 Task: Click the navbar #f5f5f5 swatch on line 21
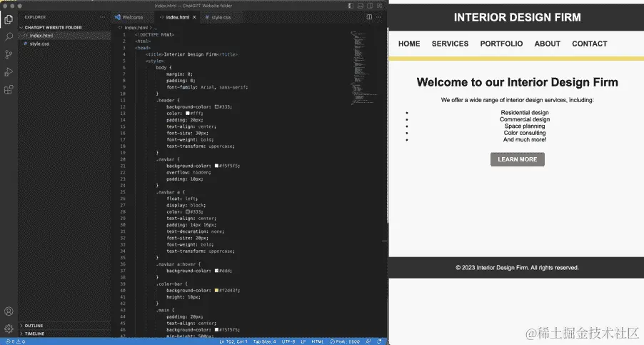click(217, 166)
